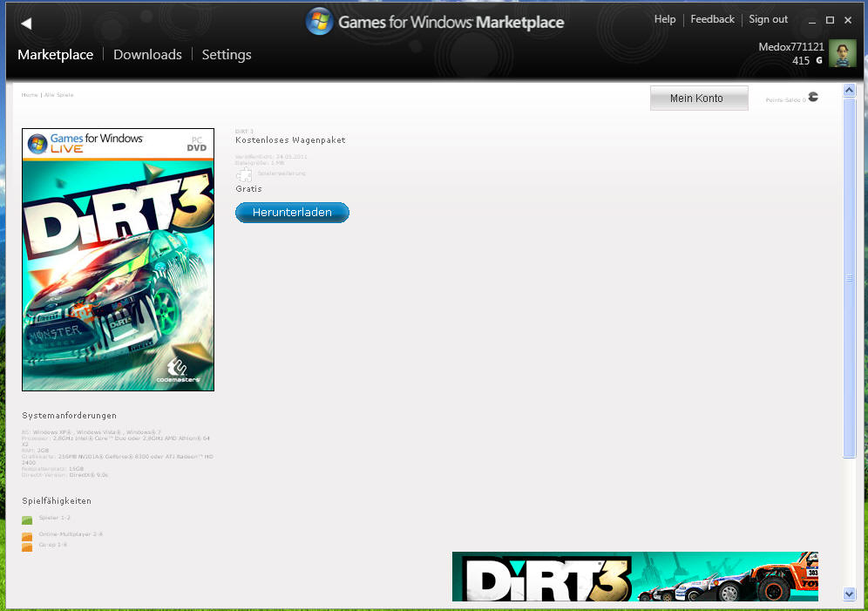The width and height of the screenshot is (868, 611).
Task: Click the Systemanforderungen heading
Action: [x=69, y=415]
